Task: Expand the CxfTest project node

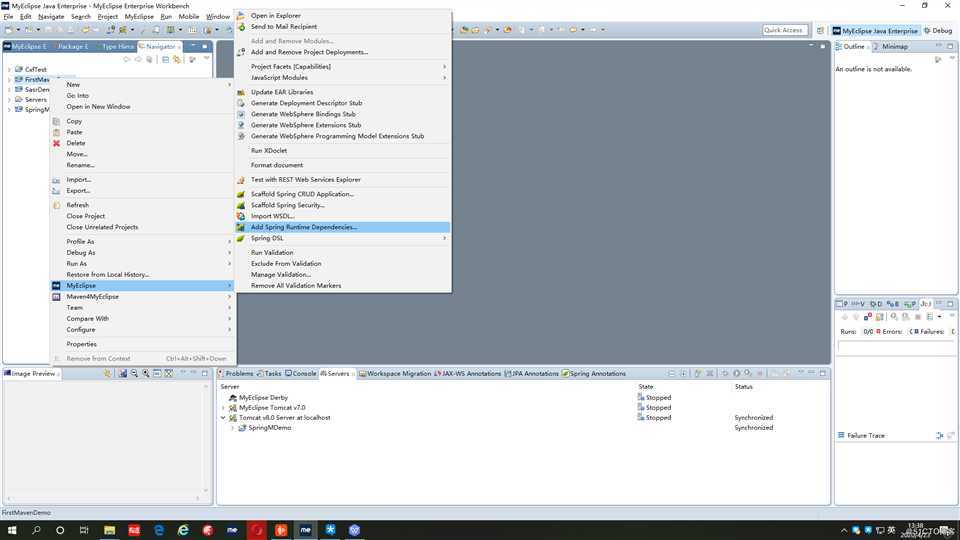Action: [x=9, y=69]
